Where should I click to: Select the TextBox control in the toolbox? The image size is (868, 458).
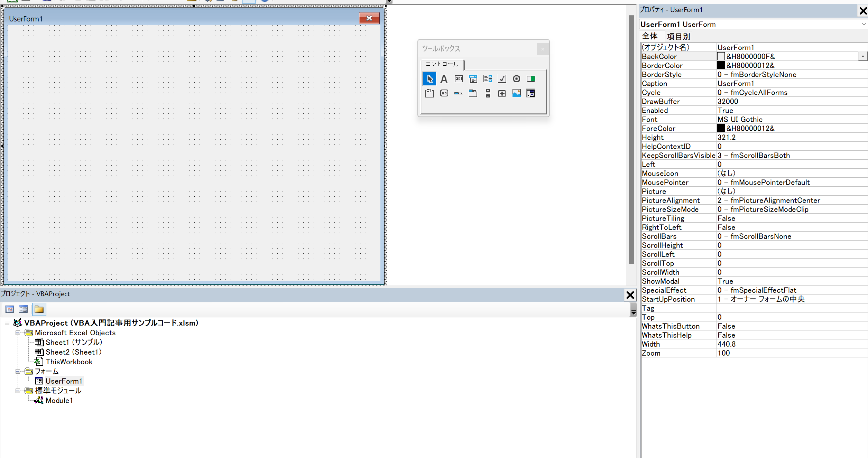click(x=459, y=78)
